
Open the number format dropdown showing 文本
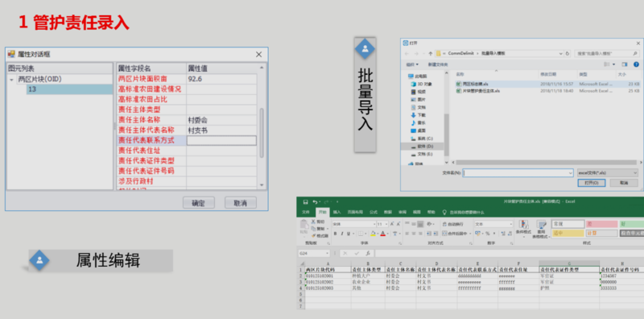point(511,224)
